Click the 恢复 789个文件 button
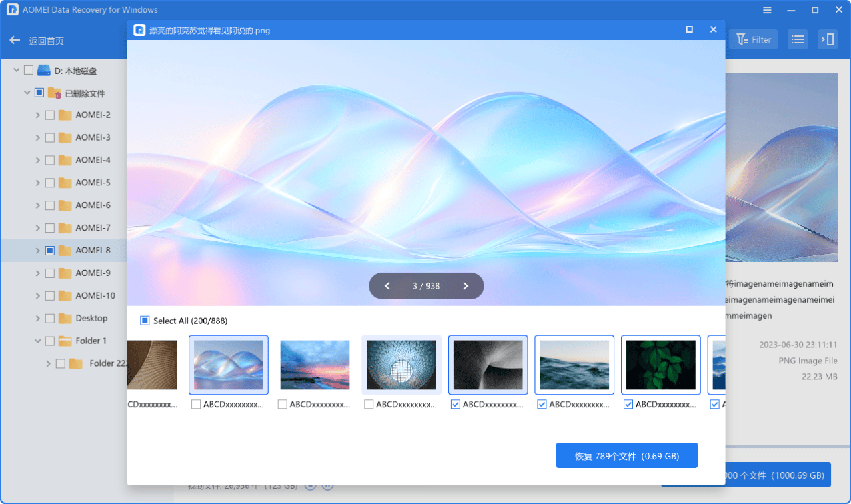 pyautogui.click(x=626, y=456)
